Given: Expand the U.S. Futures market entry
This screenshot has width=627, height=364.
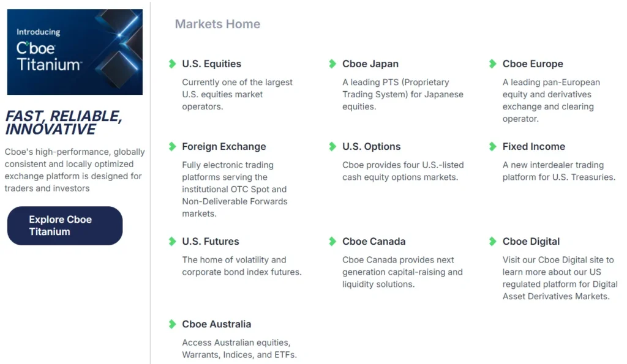Looking at the screenshot, I should pos(210,241).
